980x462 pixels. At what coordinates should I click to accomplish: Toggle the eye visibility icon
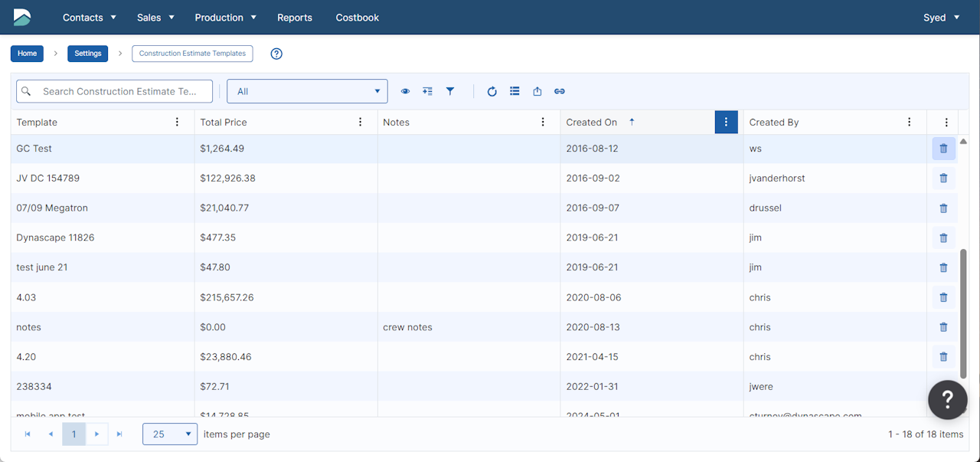405,91
